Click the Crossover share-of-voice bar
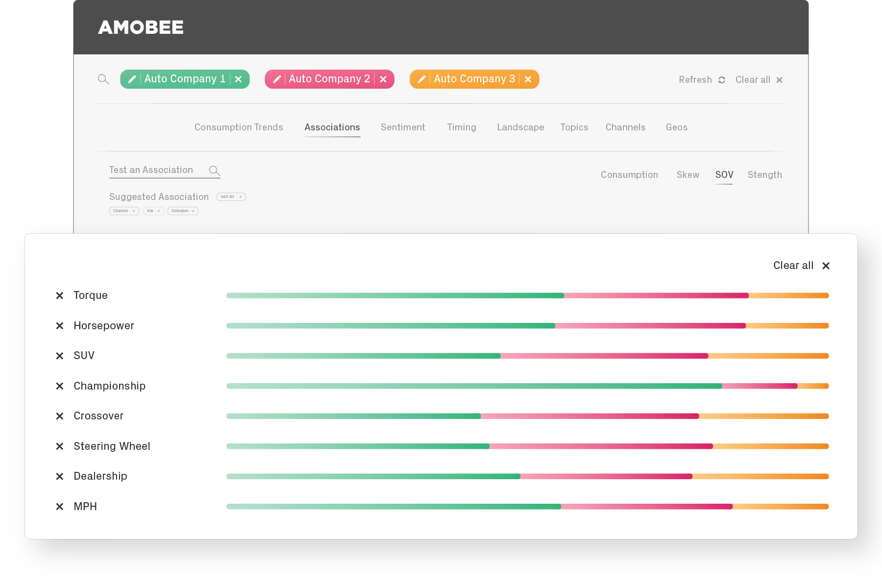 (527, 416)
